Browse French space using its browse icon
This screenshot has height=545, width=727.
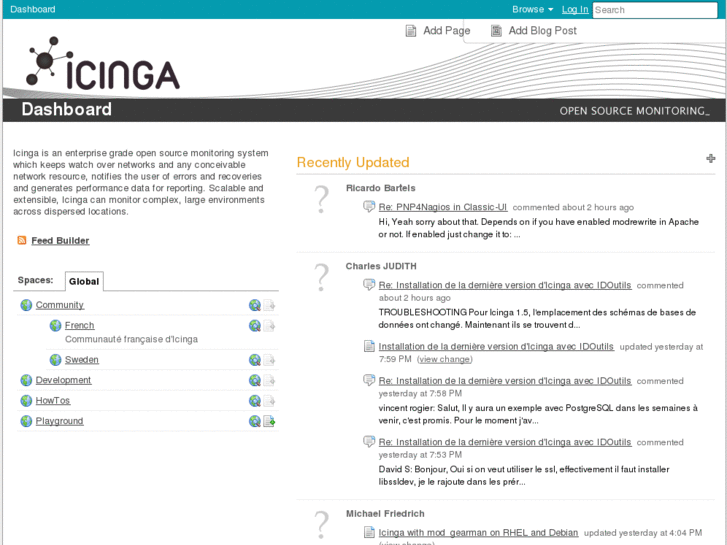(x=255, y=326)
